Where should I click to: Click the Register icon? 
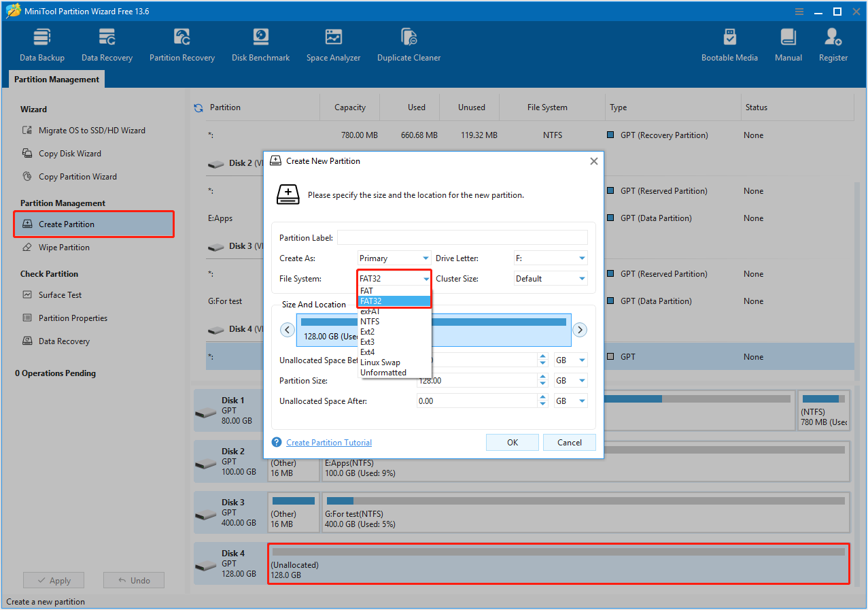click(x=833, y=45)
